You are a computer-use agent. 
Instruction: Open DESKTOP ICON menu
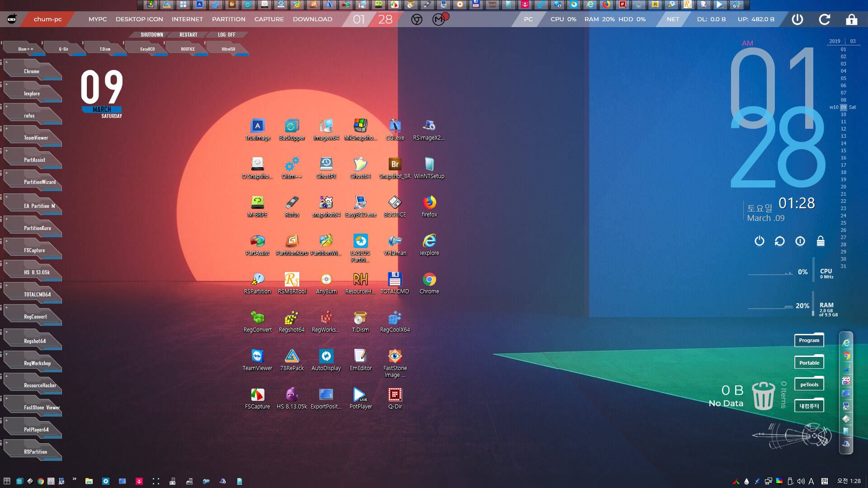point(139,19)
